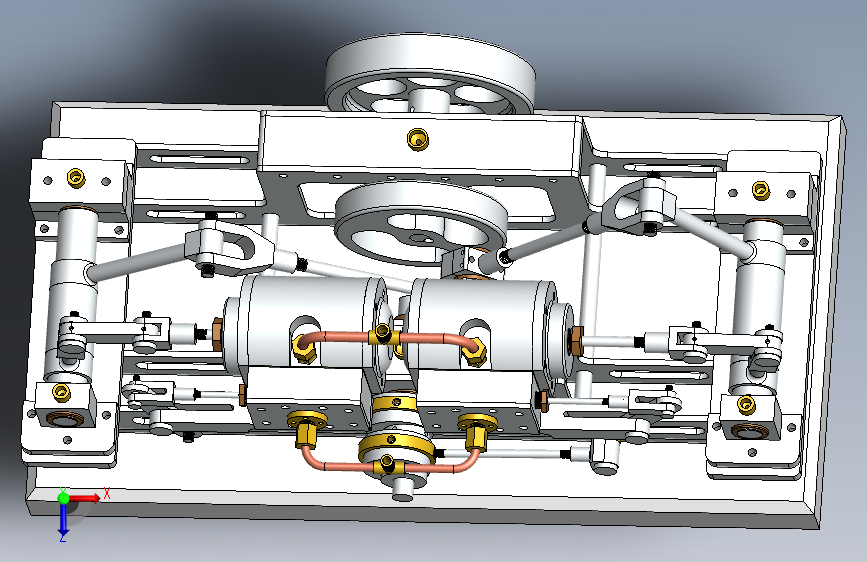Screen dimensions: 867x562
Task: Click the green Y axis ball of the triad
Action: click(x=63, y=497)
